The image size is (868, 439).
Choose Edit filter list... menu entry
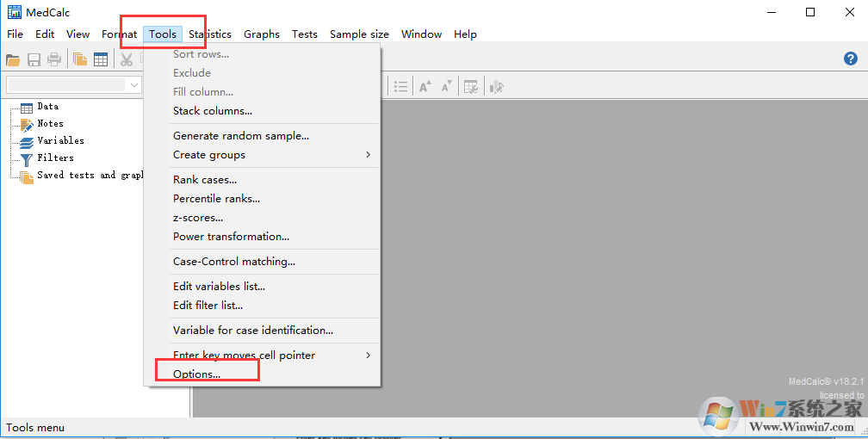pyautogui.click(x=262, y=305)
